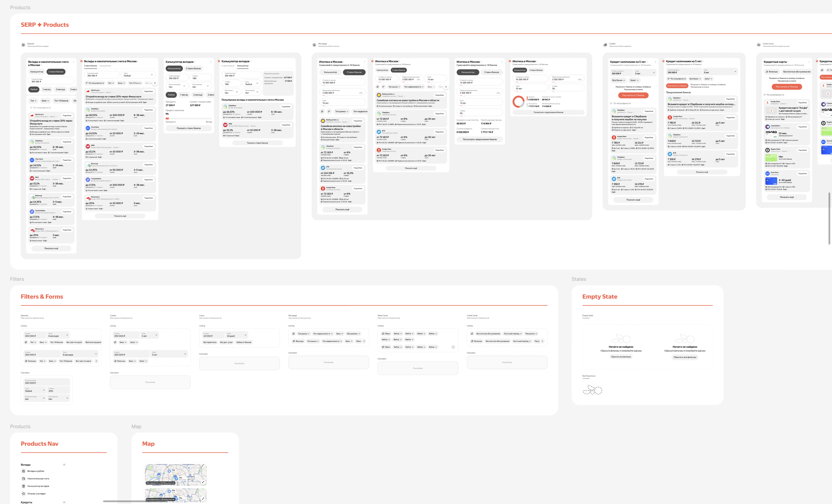Select the По популярности sorting icon
This screenshot has height=504, width=832.
(x=31, y=108)
